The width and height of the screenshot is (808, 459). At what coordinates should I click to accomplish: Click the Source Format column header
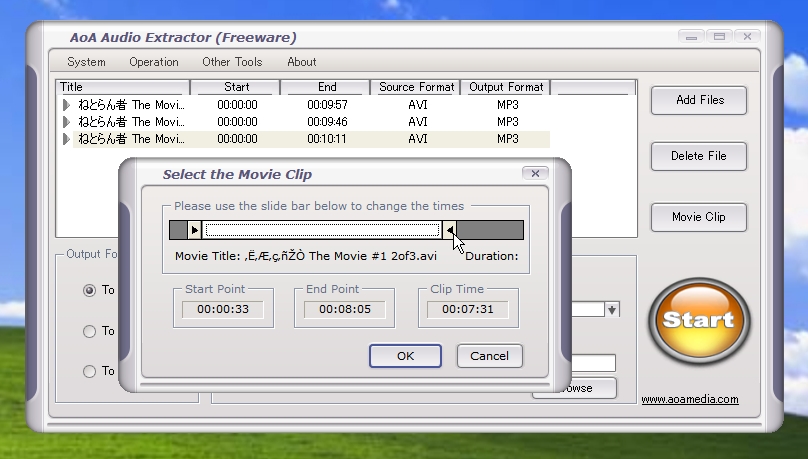coord(416,87)
